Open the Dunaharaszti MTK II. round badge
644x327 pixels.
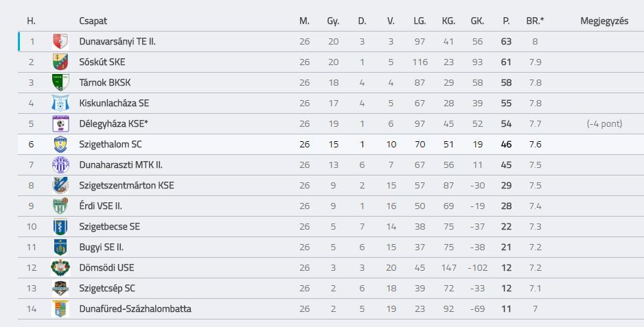pyautogui.click(x=60, y=165)
